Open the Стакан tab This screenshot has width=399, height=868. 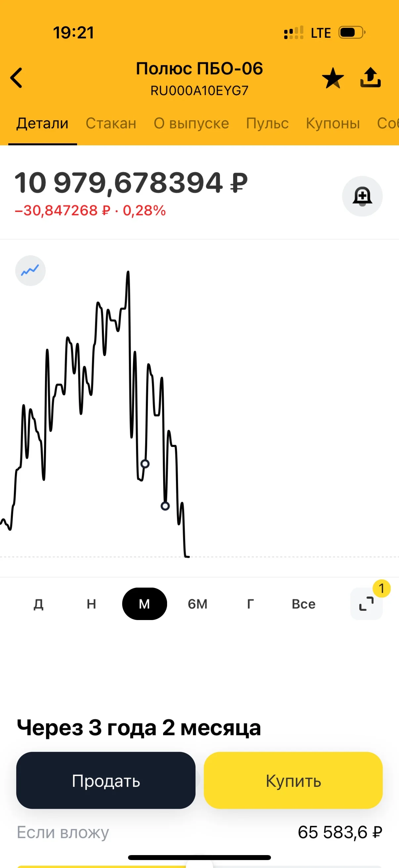111,123
